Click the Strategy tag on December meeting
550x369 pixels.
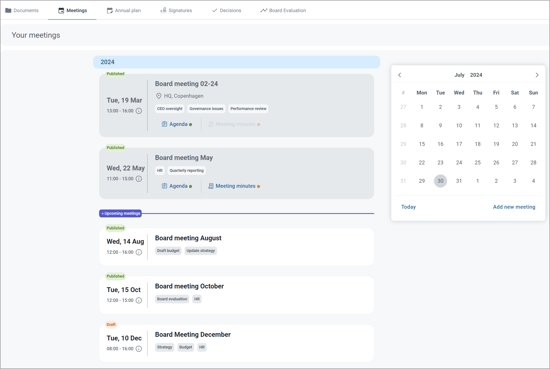(165, 347)
